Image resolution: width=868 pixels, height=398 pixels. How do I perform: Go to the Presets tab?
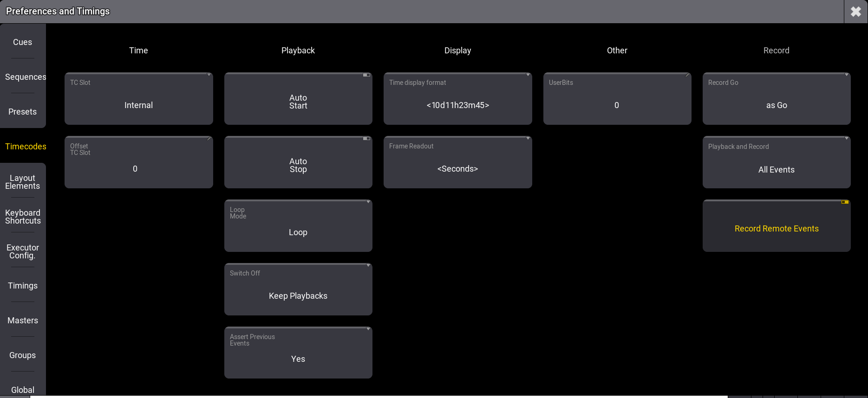[23, 112]
